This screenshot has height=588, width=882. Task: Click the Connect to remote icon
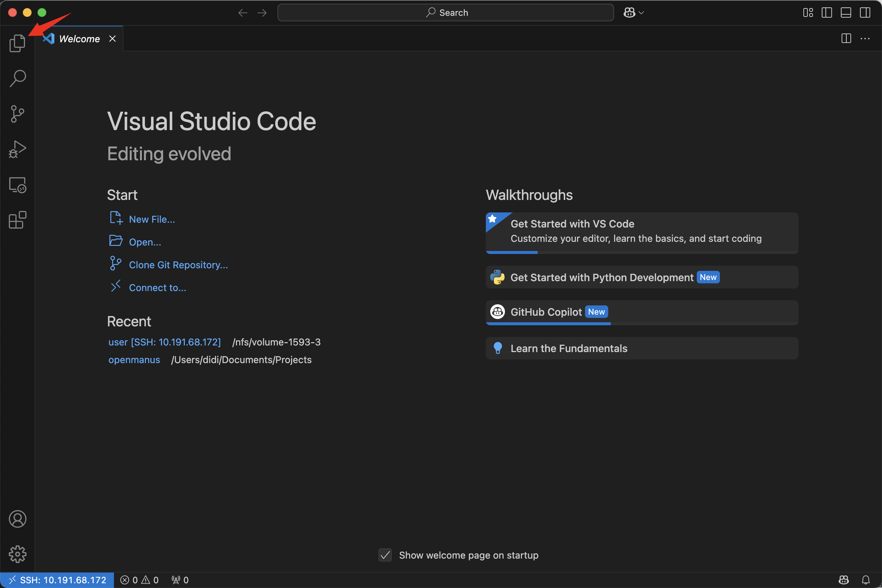click(115, 286)
